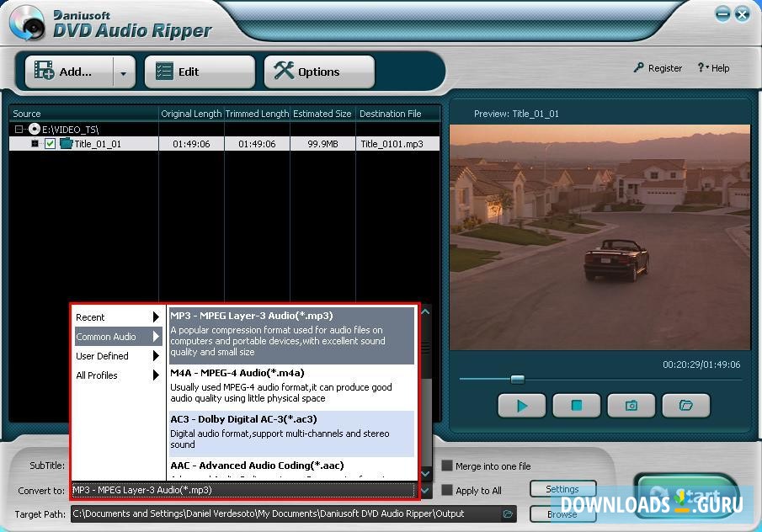Select the E:\VIDEO_TS\ disc icon
This screenshot has height=532, width=762.
[x=34, y=130]
